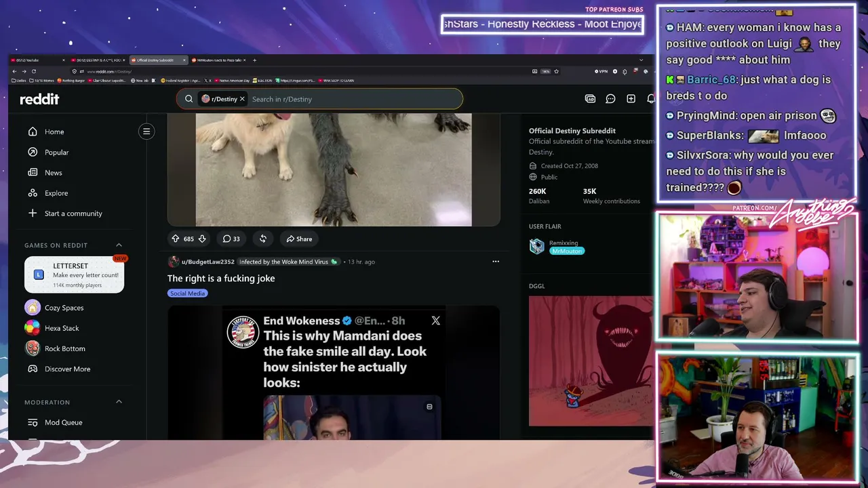The width and height of the screenshot is (868, 488).
Task: Collapse the Games on Reddit section
Action: (x=119, y=245)
